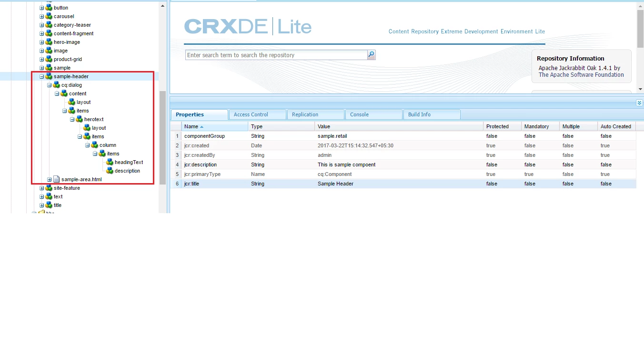The width and height of the screenshot is (644, 350).
Task: Open the Access Control tab
Action: (x=258, y=114)
